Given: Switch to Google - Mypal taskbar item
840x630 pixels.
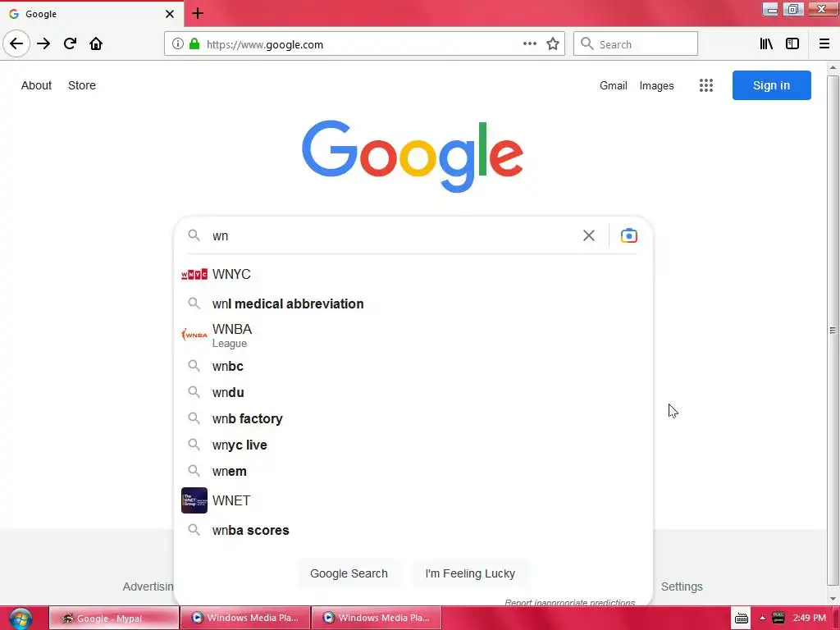Looking at the screenshot, I should pyautogui.click(x=113, y=619).
